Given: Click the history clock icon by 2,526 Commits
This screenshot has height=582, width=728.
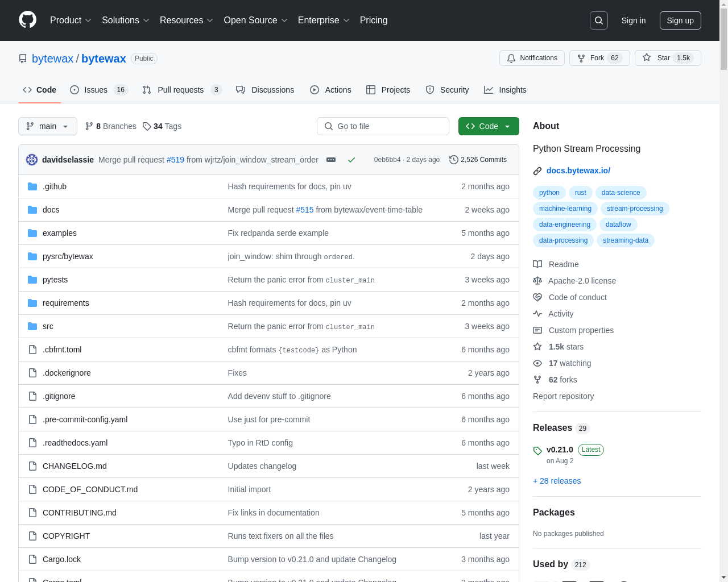Looking at the screenshot, I should (x=454, y=160).
